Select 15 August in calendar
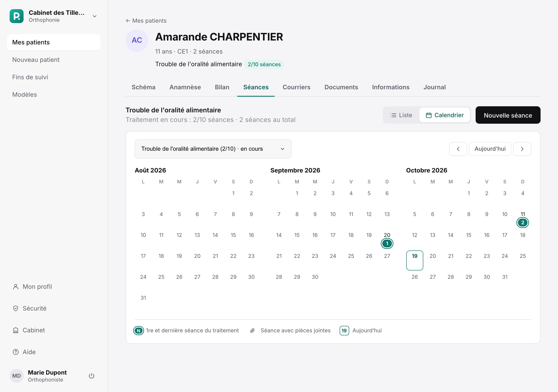Viewport: 558px width, 392px height. point(233,235)
